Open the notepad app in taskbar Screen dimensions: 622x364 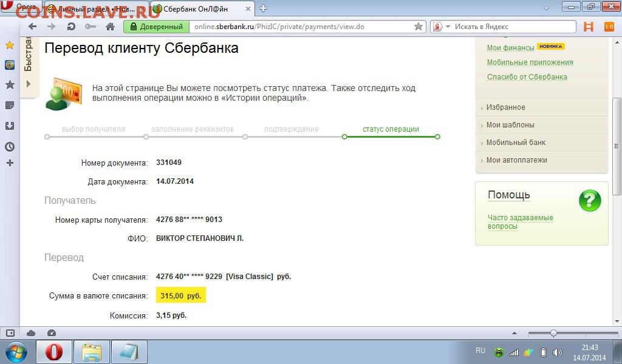(129, 352)
